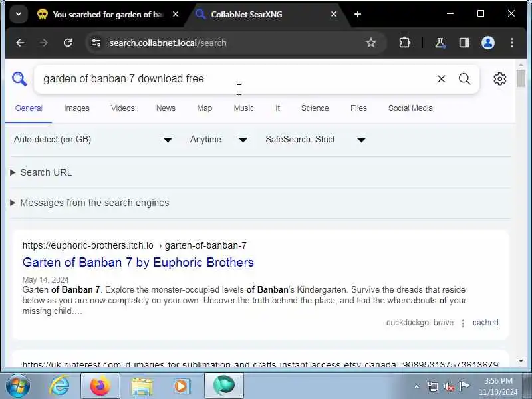Close the 'You searched for garden' tab
Viewport: 532px width, 399px height.
[176, 14]
